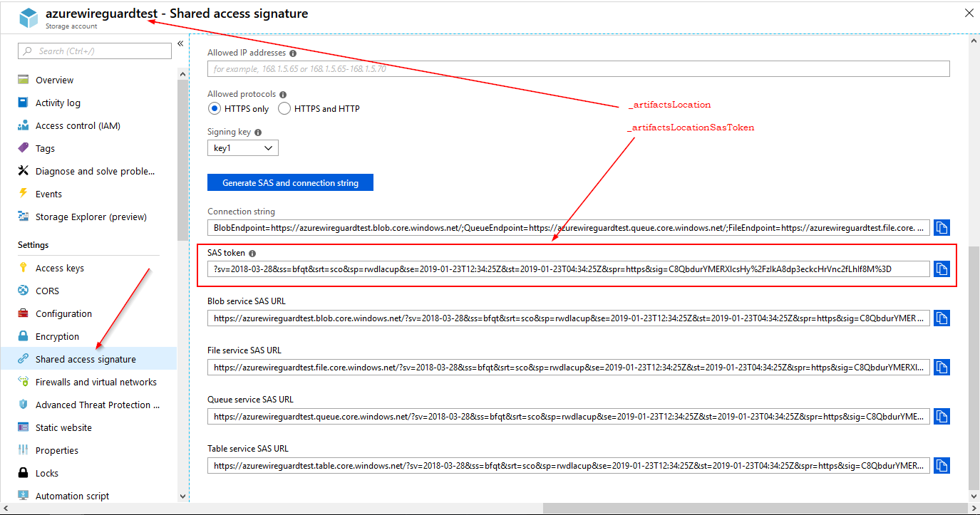Copy the Blob service SAS URL

point(942,318)
